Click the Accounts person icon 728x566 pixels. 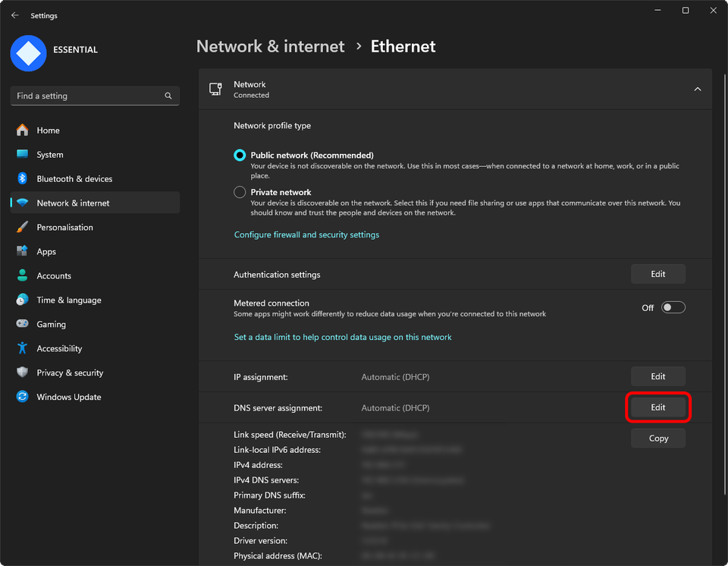click(23, 276)
